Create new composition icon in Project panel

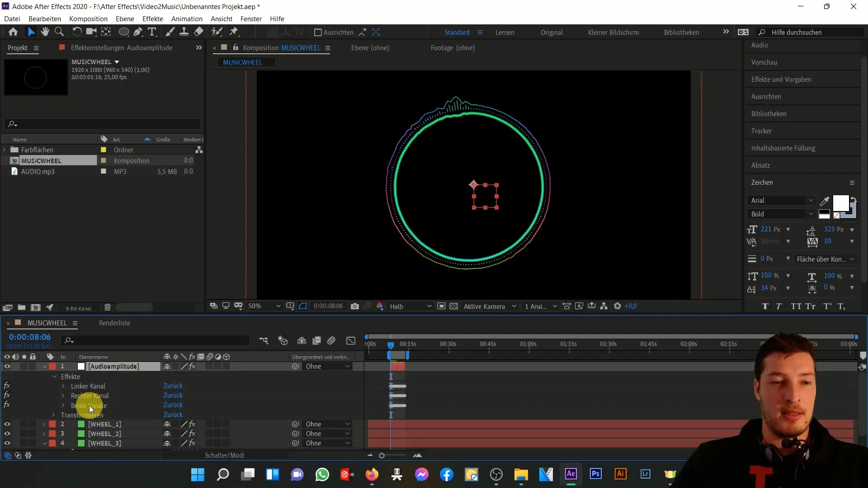(35, 308)
